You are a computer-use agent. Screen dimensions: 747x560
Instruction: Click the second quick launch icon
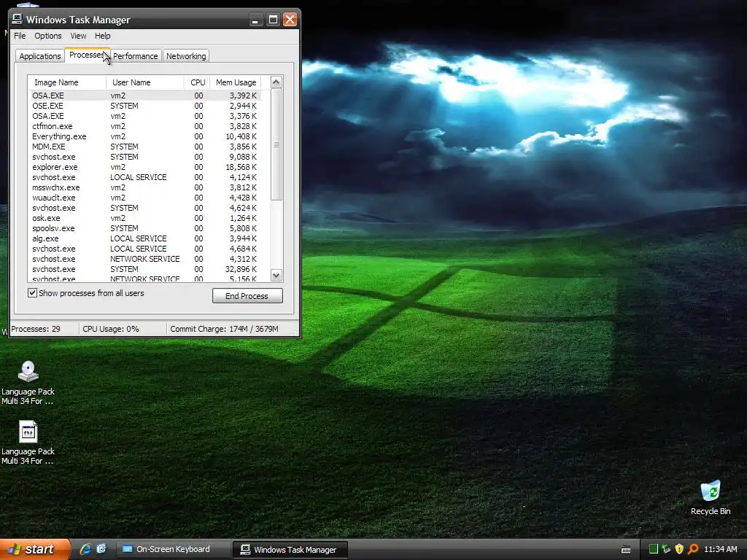101,549
